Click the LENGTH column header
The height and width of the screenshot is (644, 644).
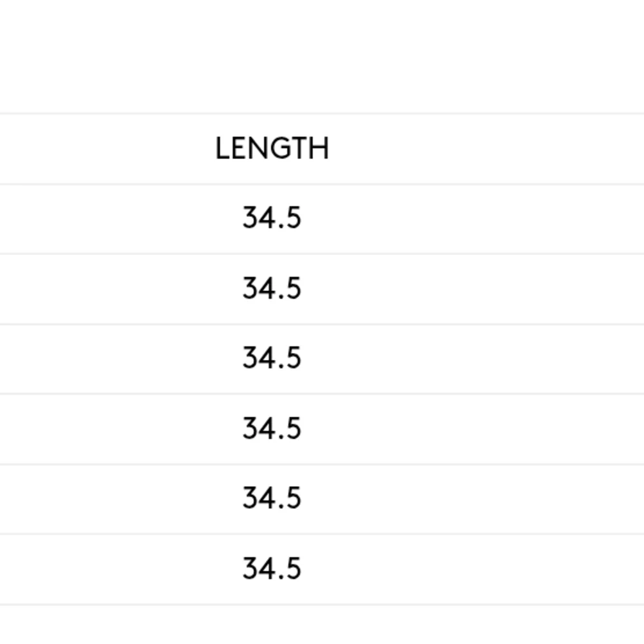(272, 149)
